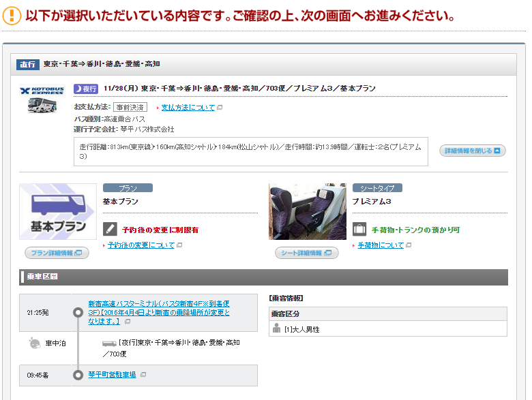
Task: Open プラン詳細情報 plan details
Action: (57, 253)
